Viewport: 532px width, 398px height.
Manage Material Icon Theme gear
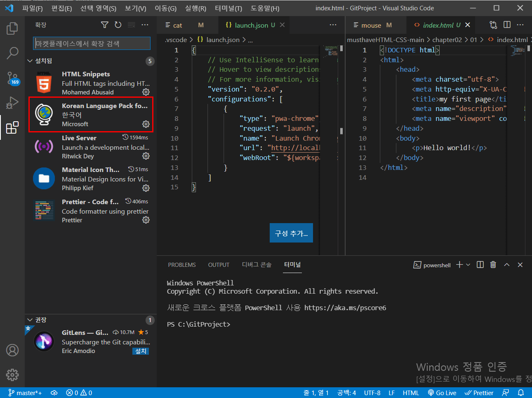click(x=146, y=188)
